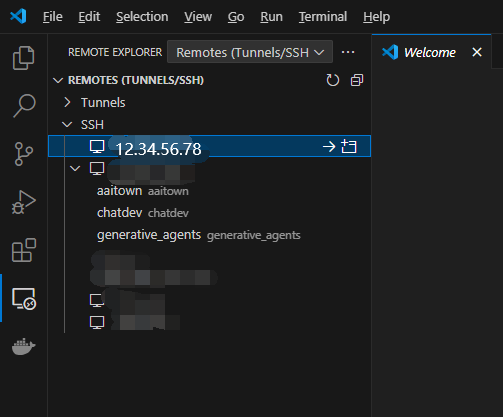Close the Welcome tab
The width and height of the screenshot is (503, 417).
tap(477, 52)
